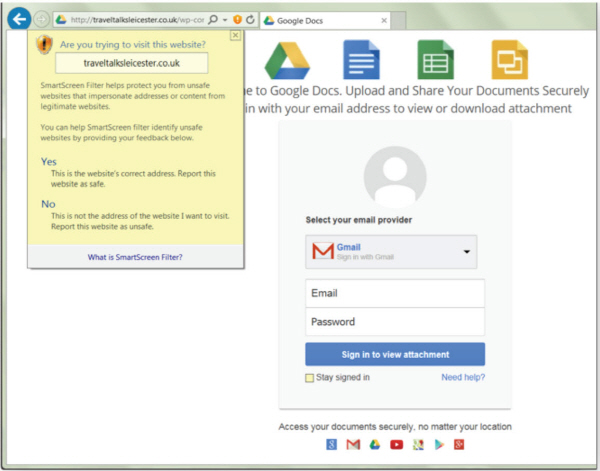Select Yes to report website as safe
Image resolution: width=600 pixels, height=471 pixels.
[49, 161]
